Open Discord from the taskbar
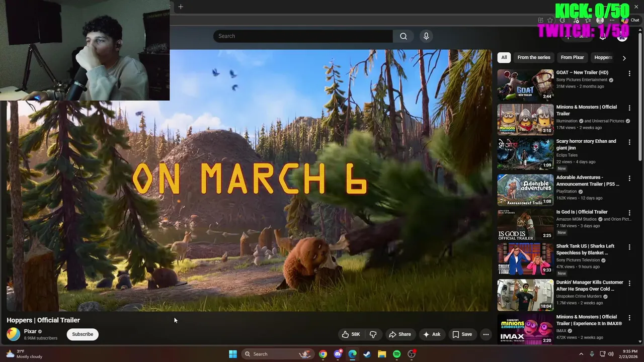This screenshot has height=362, width=644. [x=338, y=354]
